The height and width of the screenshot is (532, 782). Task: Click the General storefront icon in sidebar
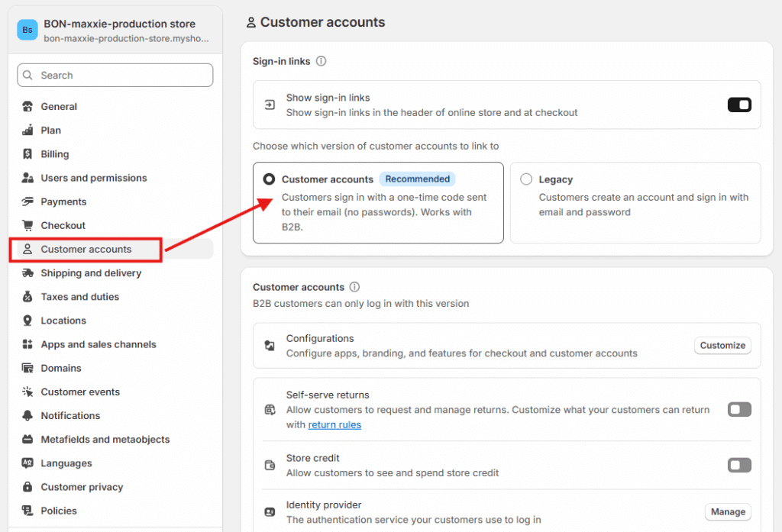28,107
